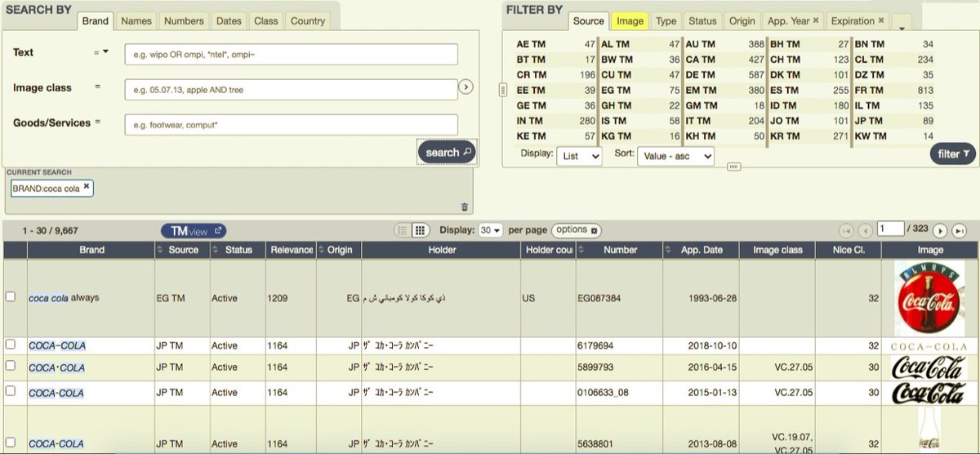The height and width of the screenshot is (454, 980).
Task: Select checkbox for trademark 0106633_08 row
Action: (x=11, y=391)
